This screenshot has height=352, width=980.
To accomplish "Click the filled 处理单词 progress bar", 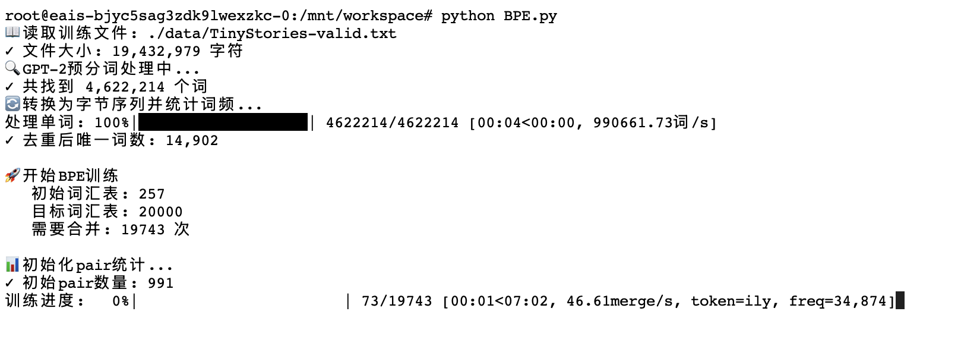I will [x=223, y=122].
